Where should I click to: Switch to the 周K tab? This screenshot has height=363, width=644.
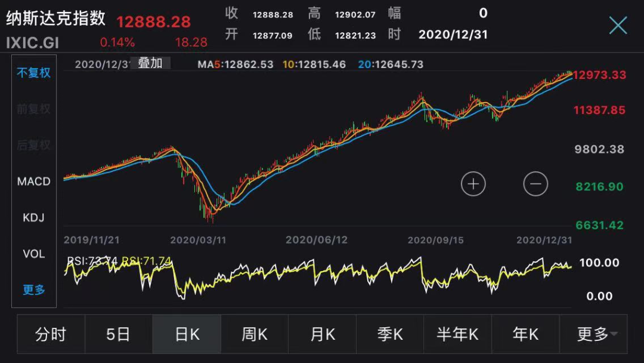pyautogui.click(x=255, y=334)
